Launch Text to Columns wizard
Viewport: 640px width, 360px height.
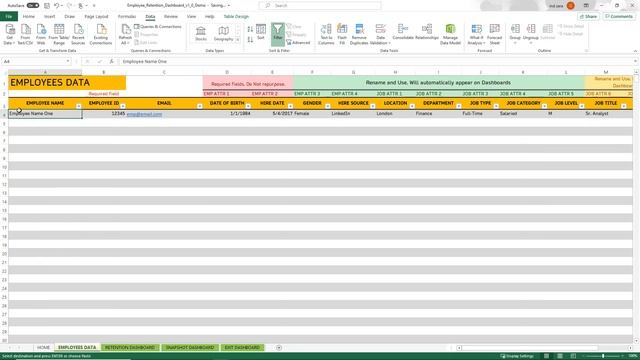(x=326, y=34)
